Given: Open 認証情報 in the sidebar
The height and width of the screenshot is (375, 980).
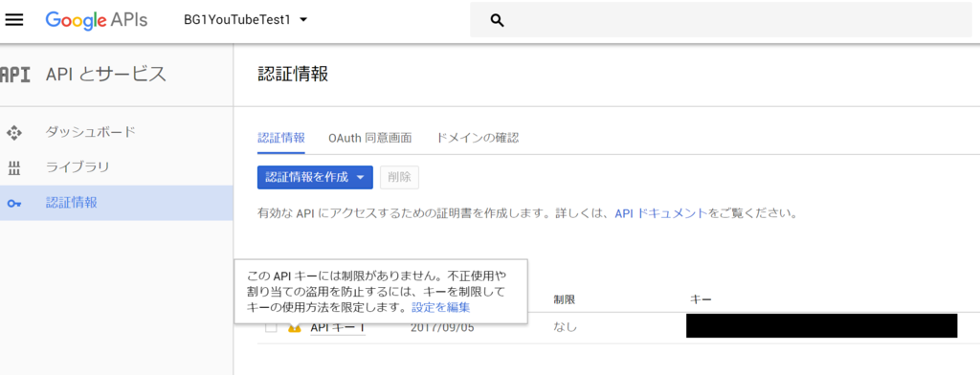Looking at the screenshot, I should tap(116, 203).
